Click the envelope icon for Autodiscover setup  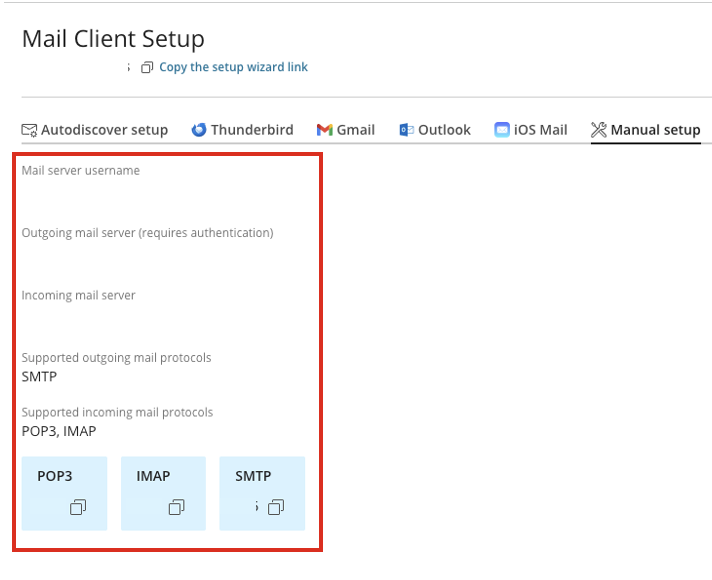[x=29, y=130]
